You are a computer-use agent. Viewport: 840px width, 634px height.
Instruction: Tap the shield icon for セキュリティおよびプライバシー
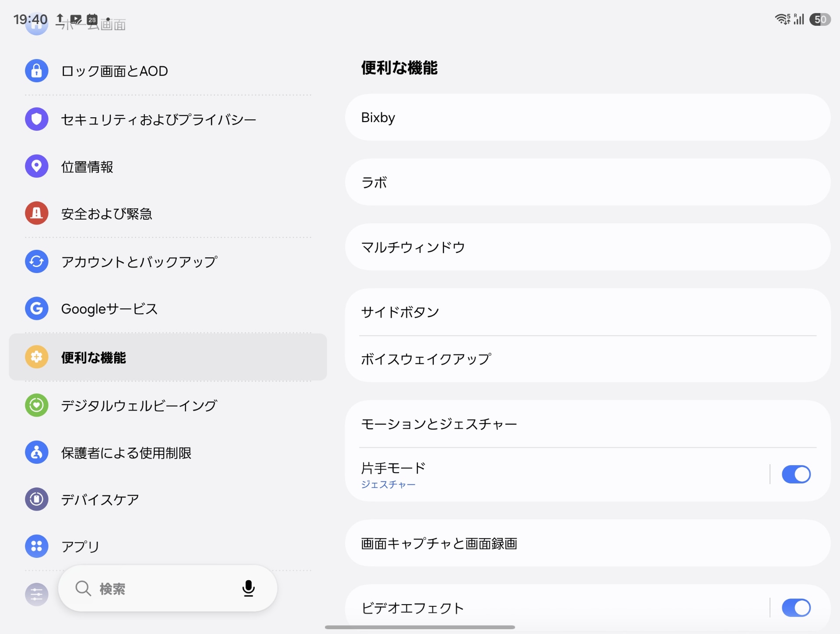pos(37,119)
